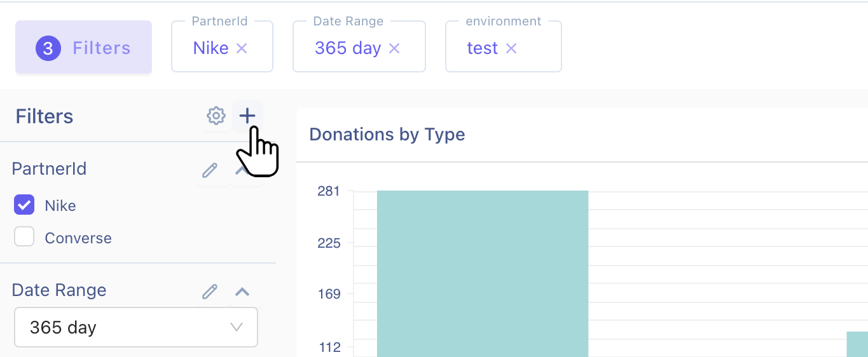Edit the Date Range filter with pencil icon
Image resolution: width=868 pixels, height=357 pixels.
(x=210, y=292)
